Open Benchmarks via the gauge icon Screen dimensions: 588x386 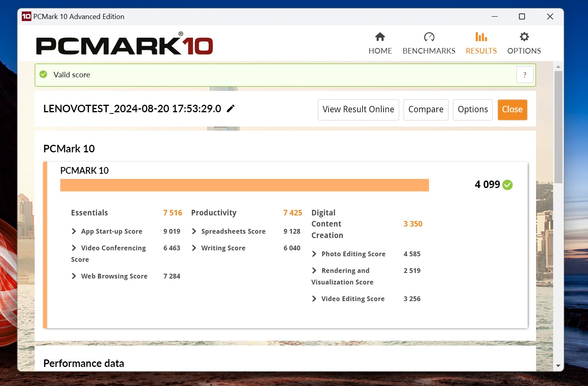coord(429,37)
